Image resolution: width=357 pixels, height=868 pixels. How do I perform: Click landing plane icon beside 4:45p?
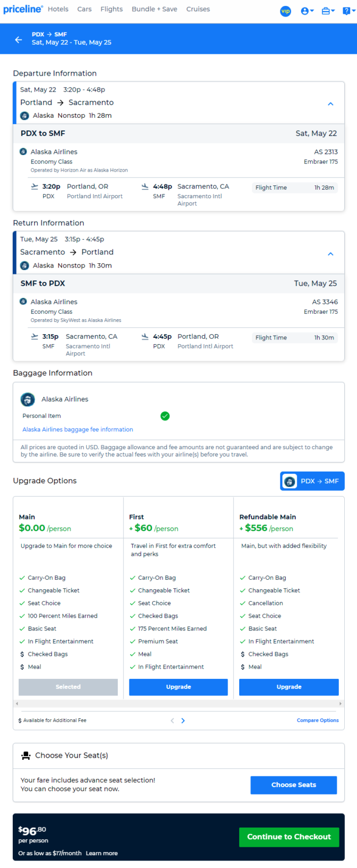145,336
